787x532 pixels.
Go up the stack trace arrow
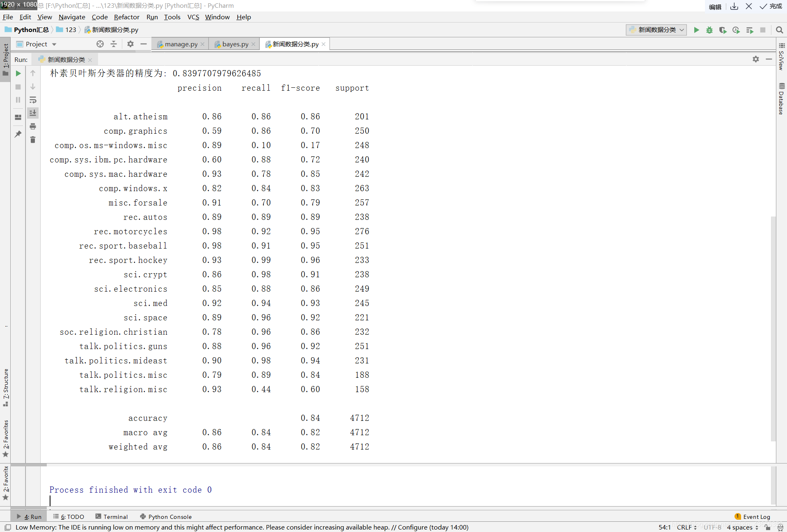[33, 73]
